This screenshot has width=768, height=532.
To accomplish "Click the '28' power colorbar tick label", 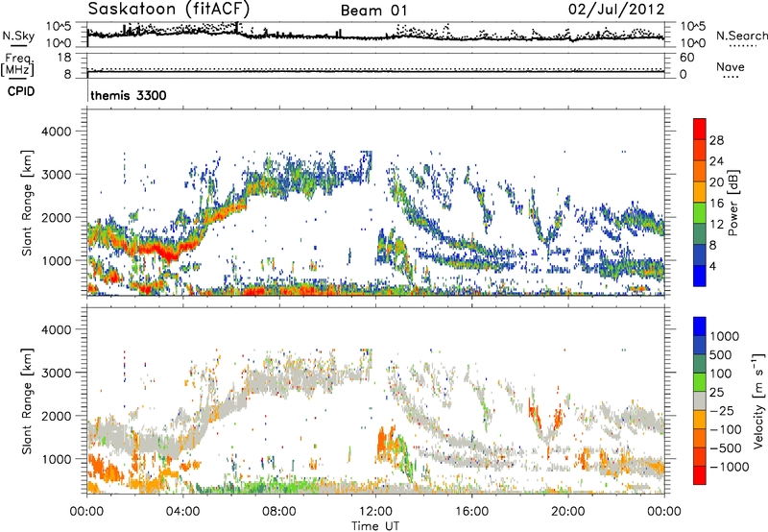I will tap(716, 140).
